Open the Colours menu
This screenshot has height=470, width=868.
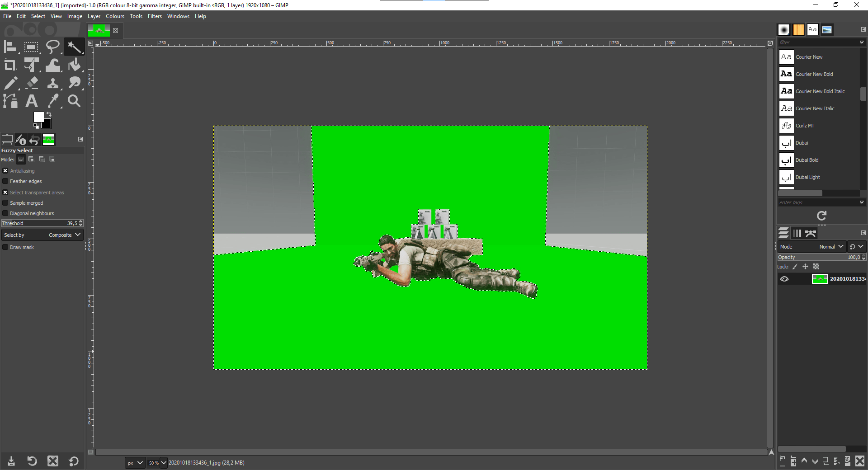tap(115, 16)
